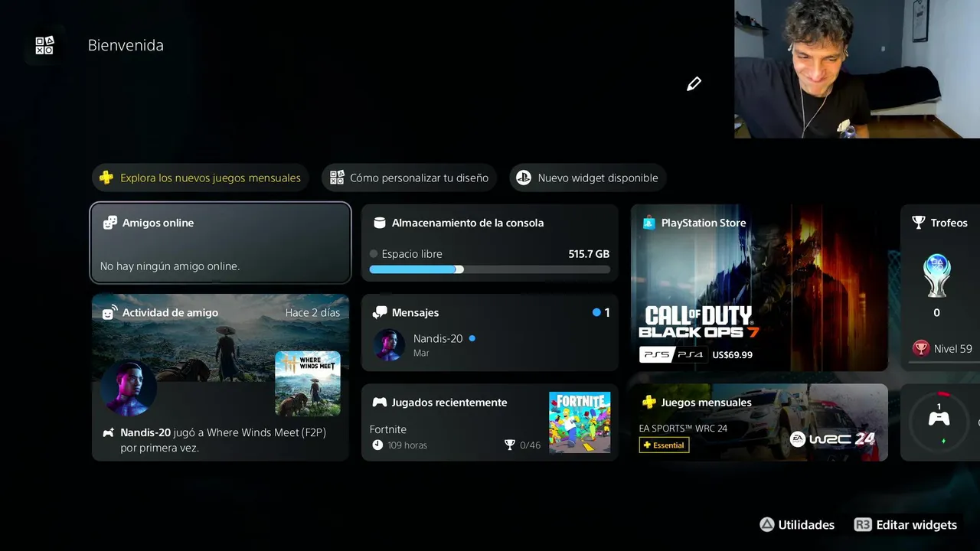Click the R3 button icon
The image size is (980, 551).
pos(863,525)
